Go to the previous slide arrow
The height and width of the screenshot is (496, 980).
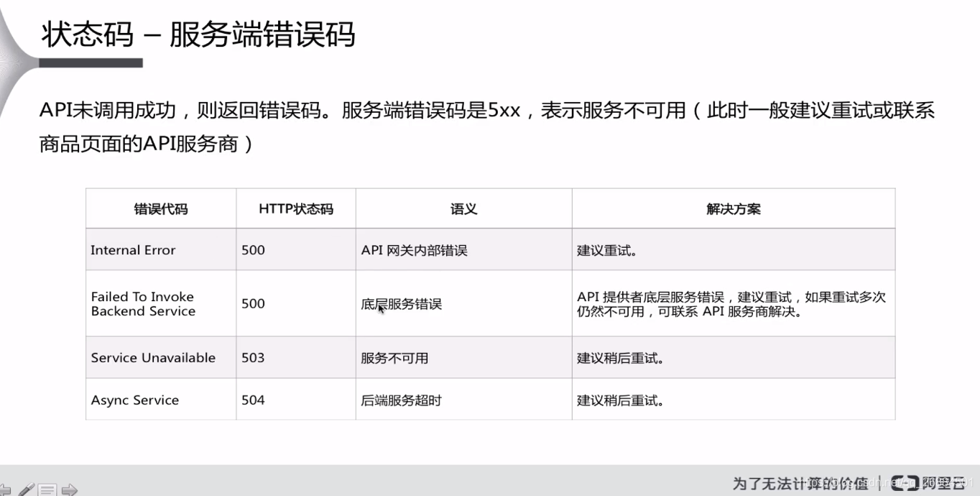[4, 490]
